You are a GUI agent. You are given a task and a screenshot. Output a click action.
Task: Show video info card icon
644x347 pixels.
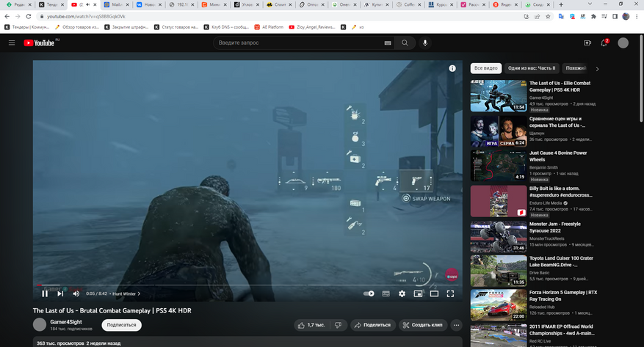click(452, 68)
